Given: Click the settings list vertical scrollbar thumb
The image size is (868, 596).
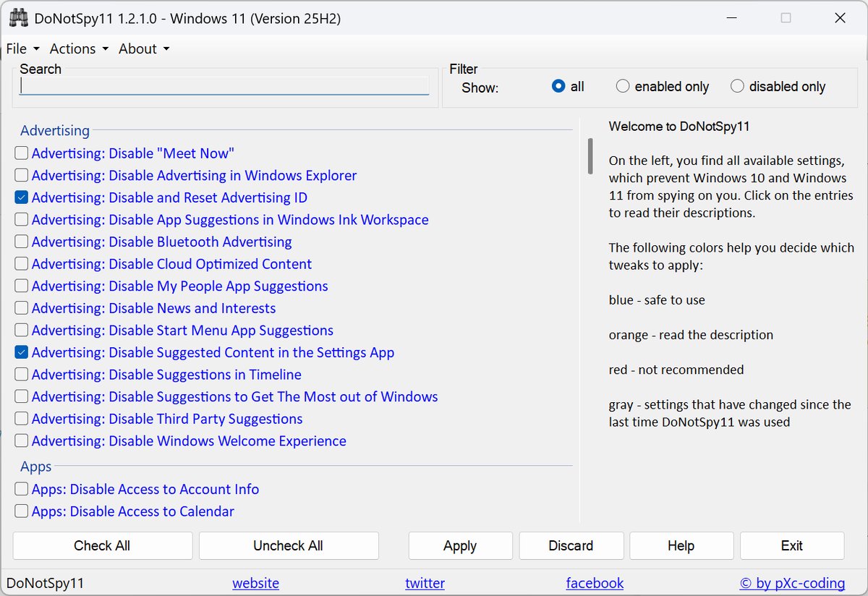Looking at the screenshot, I should (x=590, y=156).
